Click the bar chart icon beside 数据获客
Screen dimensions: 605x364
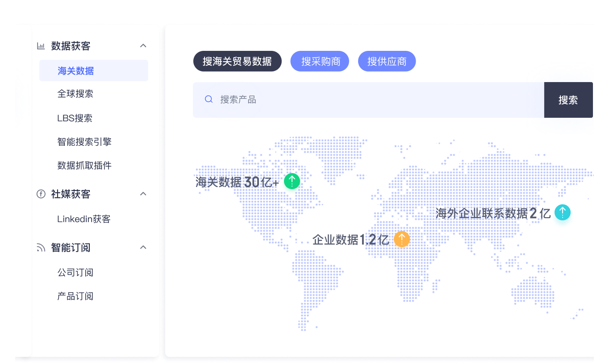click(x=41, y=46)
